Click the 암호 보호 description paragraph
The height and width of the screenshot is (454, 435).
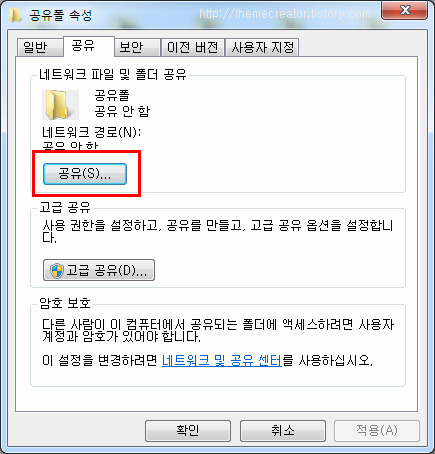(218, 330)
